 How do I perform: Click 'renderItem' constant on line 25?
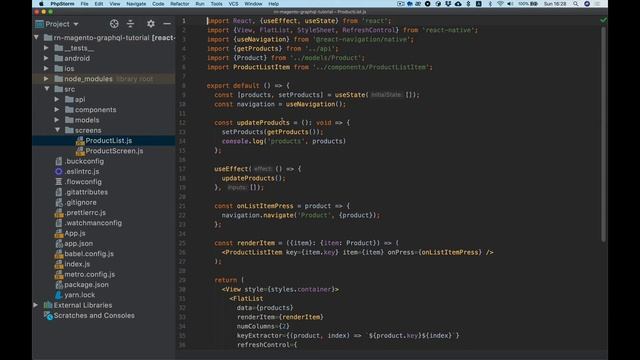[256, 243]
